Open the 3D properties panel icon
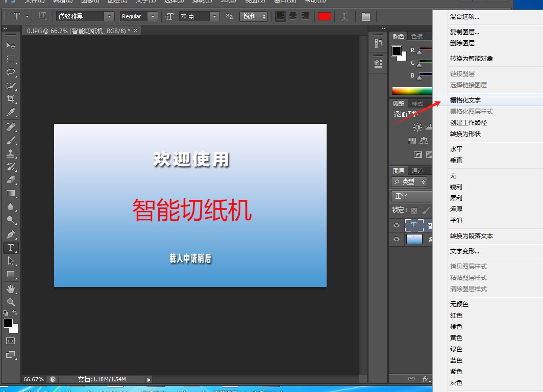Image resolution: width=543 pixels, height=392 pixels. [x=379, y=64]
